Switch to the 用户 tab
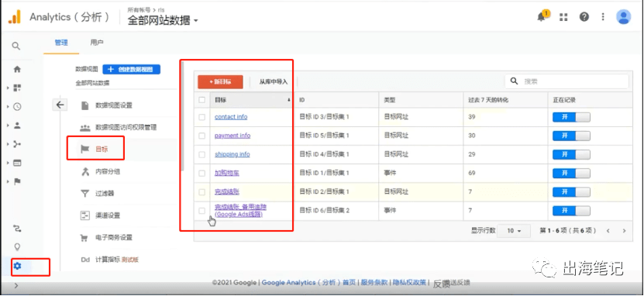The image size is (644, 296). tap(97, 43)
